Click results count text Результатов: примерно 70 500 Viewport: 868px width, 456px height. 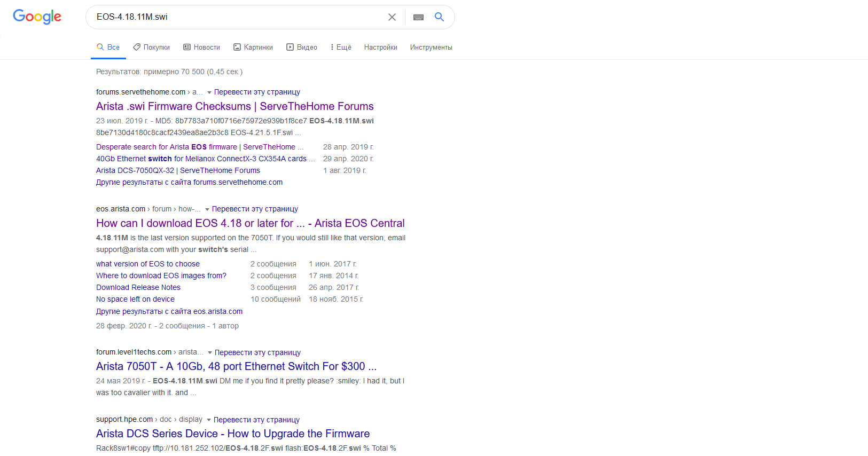pyautogui.click(x=169, y=72)
